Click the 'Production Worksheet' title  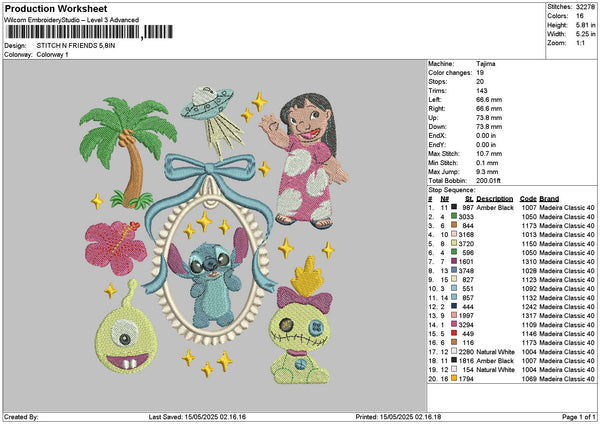56,9
